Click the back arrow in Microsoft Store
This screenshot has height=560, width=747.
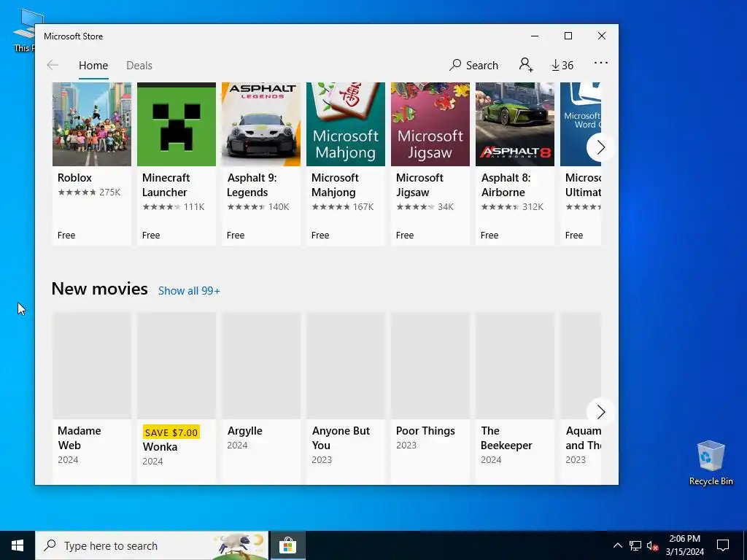(x=53, y=65)
